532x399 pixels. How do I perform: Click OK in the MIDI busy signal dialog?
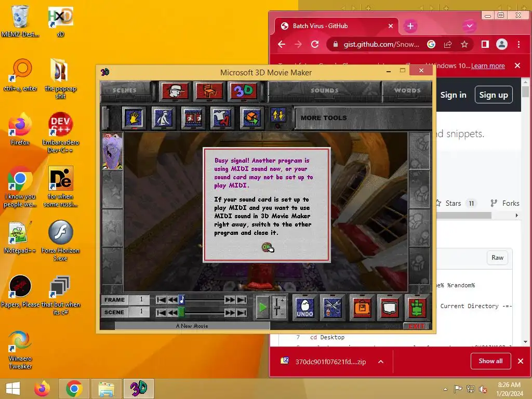coord(267,247)
